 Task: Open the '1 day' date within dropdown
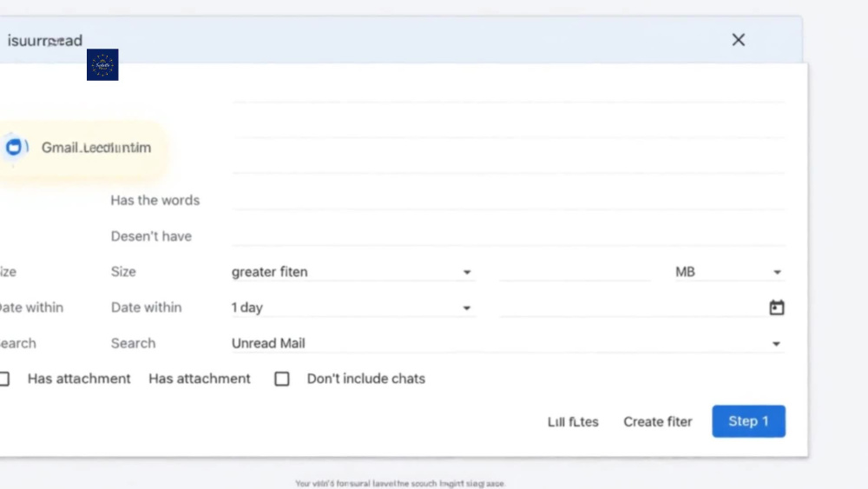[352, 307]
